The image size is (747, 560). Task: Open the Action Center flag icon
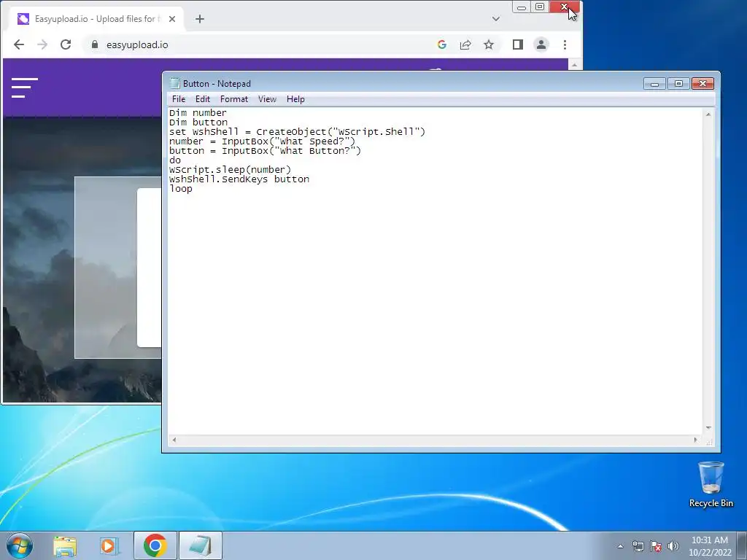tap(656, 546)
